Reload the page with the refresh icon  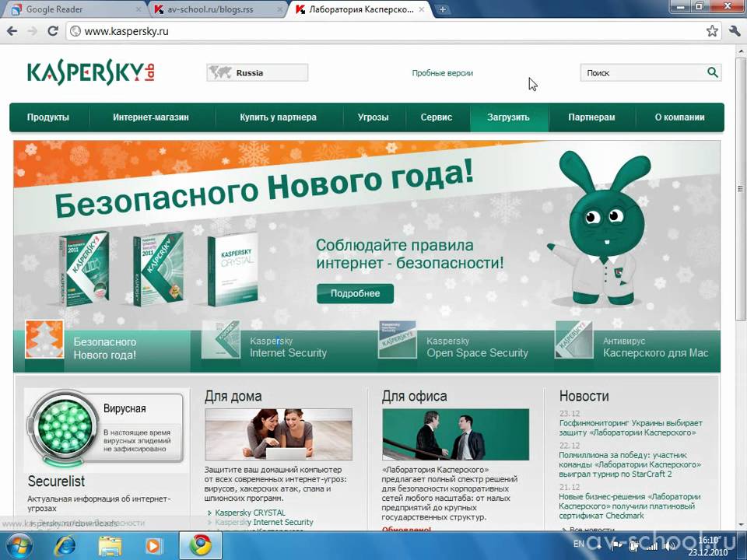(x=53, y=31)
